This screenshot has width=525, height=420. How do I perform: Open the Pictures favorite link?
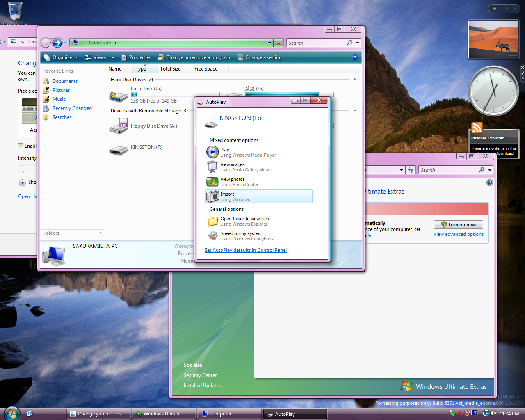pyautogui.click(x=61, y=90)
